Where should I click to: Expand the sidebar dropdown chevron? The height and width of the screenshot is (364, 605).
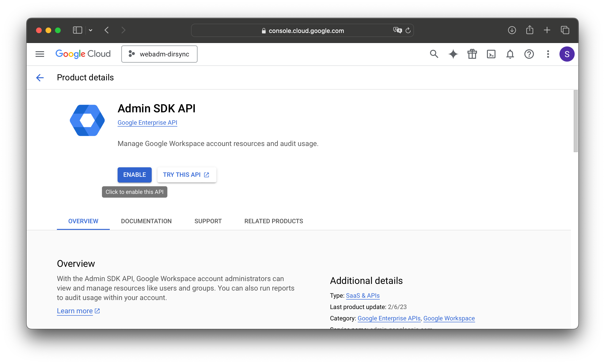(x=91, y=30)
